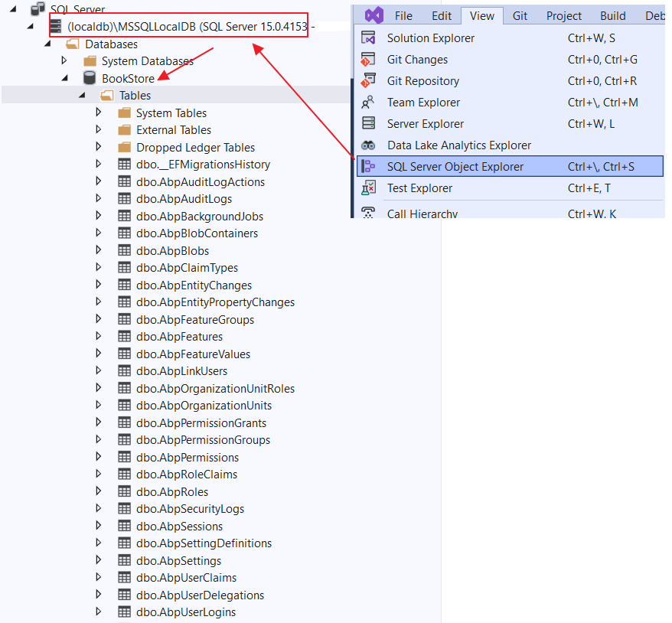Click the table icon for dbo.AbpAuditLogs
Screen dimensions: 672x623
click(x=124, y=198)
